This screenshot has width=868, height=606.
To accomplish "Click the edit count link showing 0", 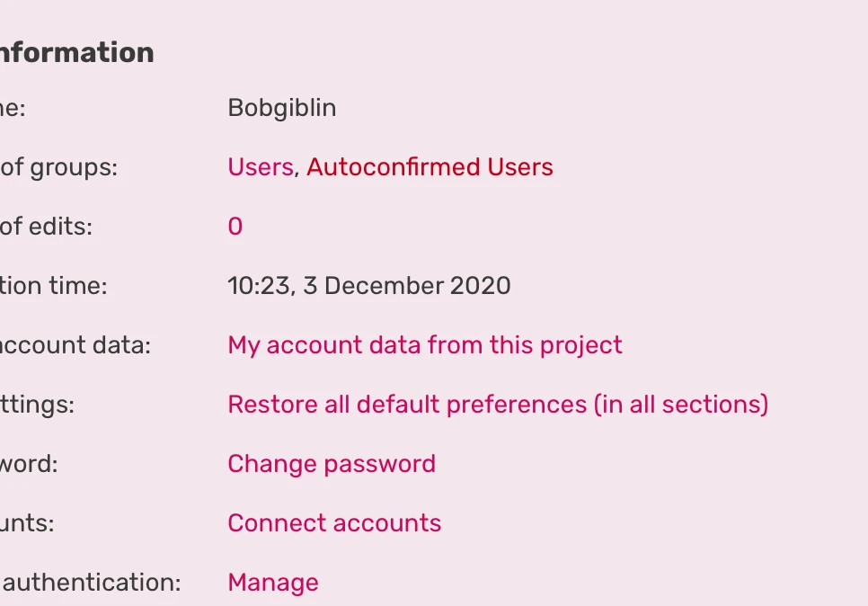I will click(235, 227).
